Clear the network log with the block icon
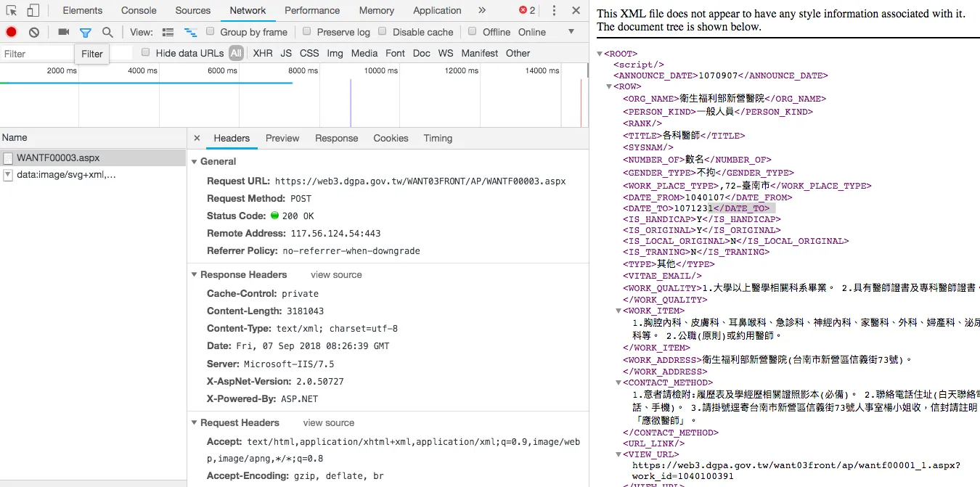The width and height of the screenshot is (980, 487). coord(33,32)
